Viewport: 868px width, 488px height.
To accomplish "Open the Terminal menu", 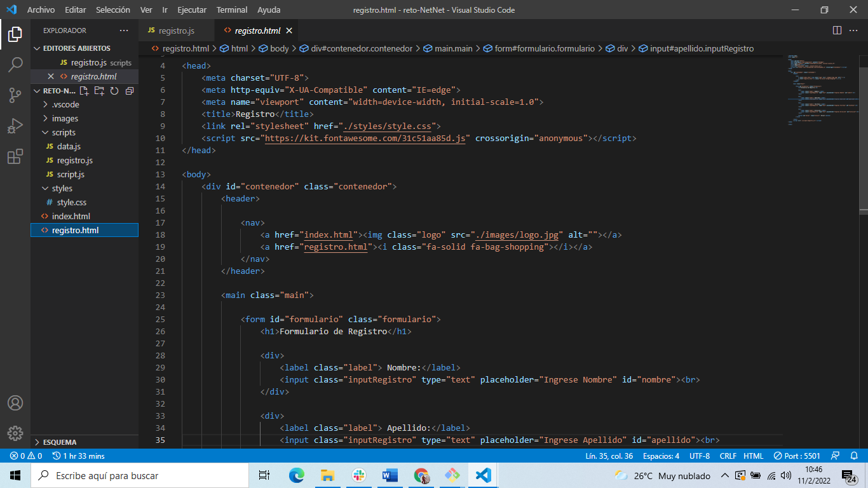I will click(x=232, y=10).
